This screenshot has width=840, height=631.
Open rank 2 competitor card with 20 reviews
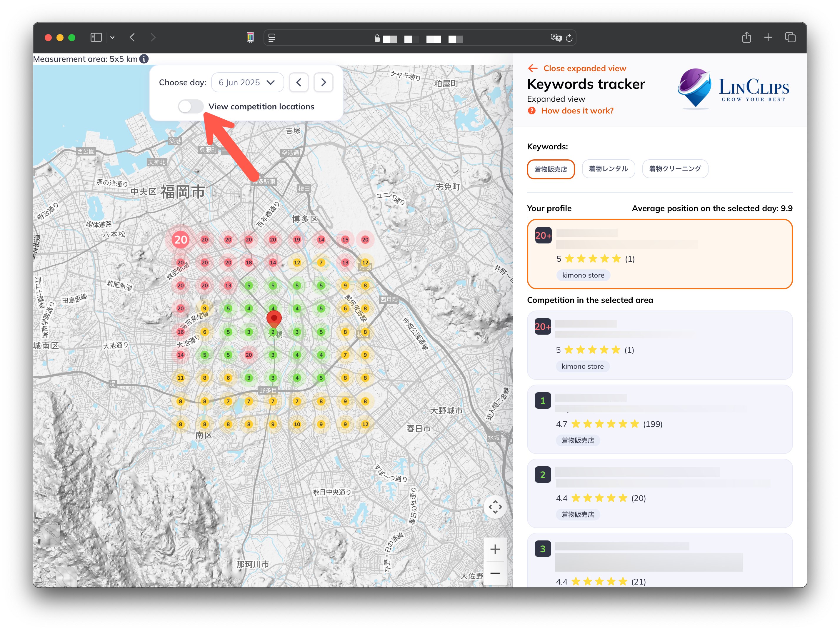click(x=660, y=493)
